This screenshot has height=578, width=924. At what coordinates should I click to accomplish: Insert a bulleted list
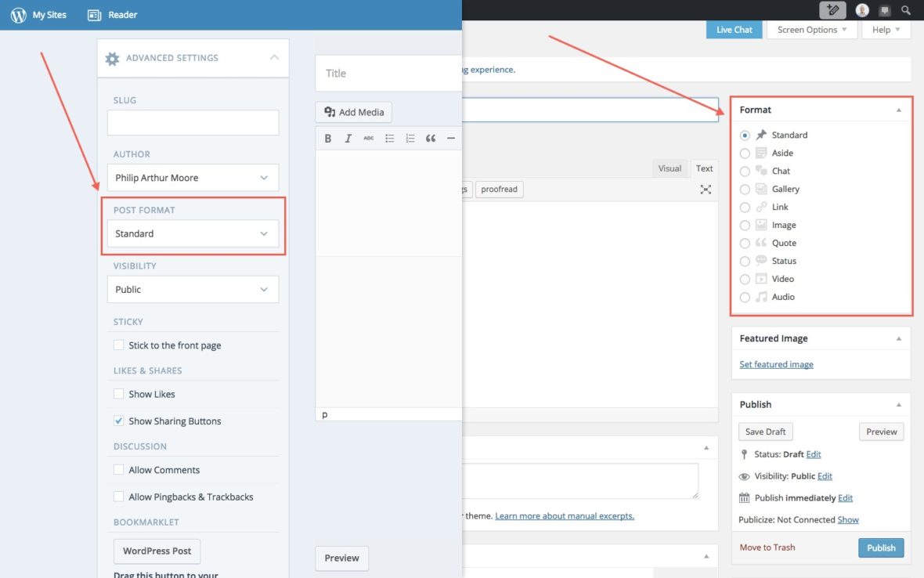(389, 139)
